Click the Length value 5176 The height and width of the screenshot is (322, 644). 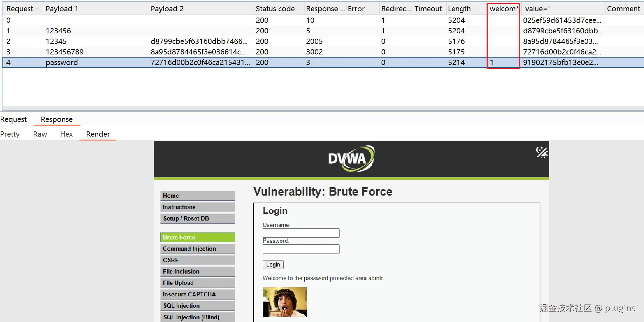(x=456, y=41)
